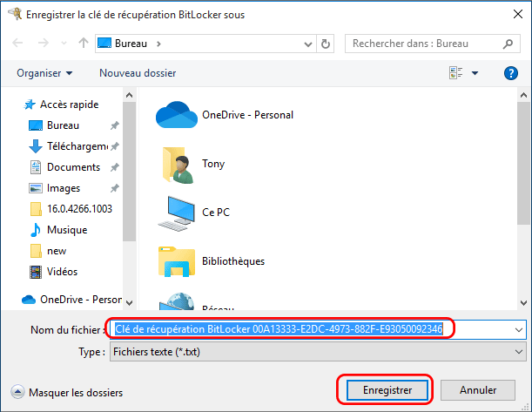Select the Ce PC computer icon
Image resolution: width=532 pixels, height=412 pixels.
coord(177,213)
